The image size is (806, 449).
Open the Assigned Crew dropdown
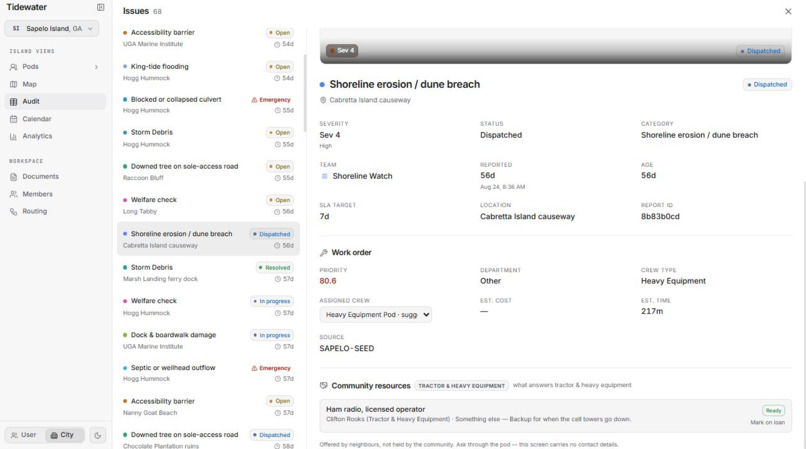pos(375,314)
